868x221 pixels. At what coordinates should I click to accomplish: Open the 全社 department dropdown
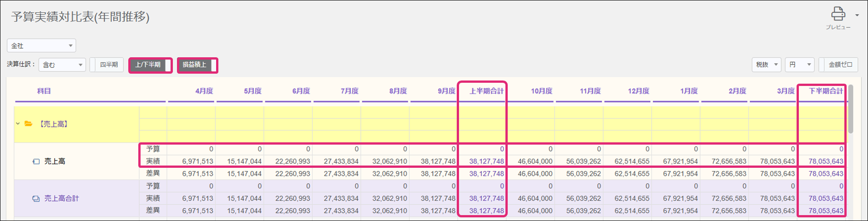point(41,45)
